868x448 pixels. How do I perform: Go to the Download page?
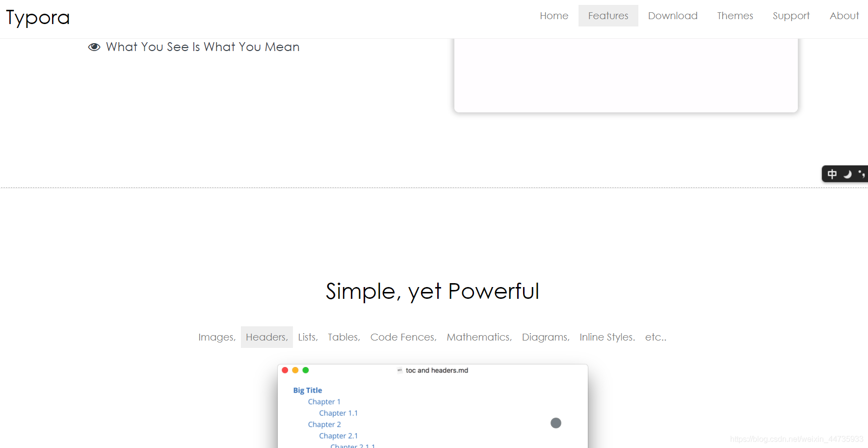[672, 16]
